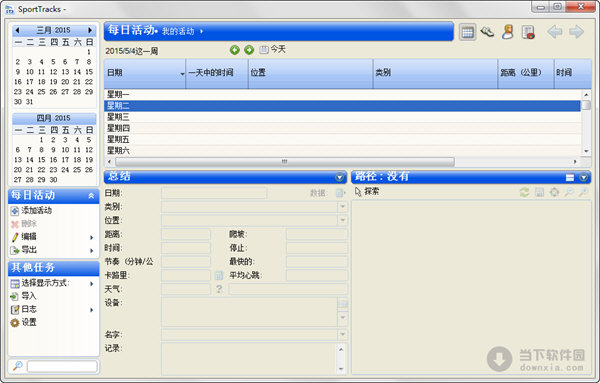Screen dimensions: 600x383
Task: Click the save route icon
Action: pos(539,192)
